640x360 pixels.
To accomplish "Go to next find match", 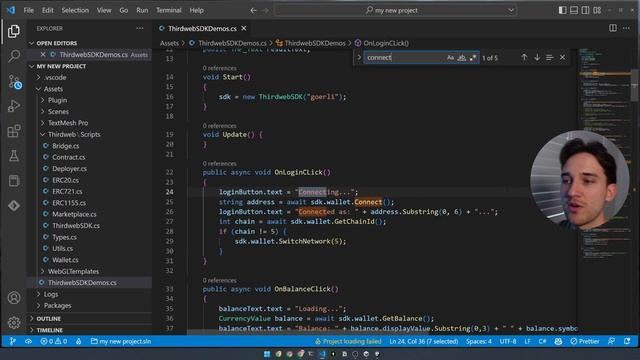I will [537, 58].
